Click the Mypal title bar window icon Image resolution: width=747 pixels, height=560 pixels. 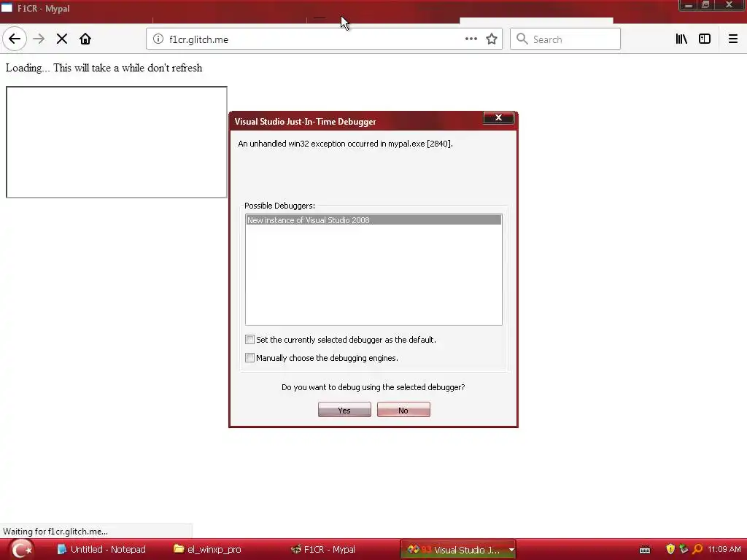click(x=7, y=7)
